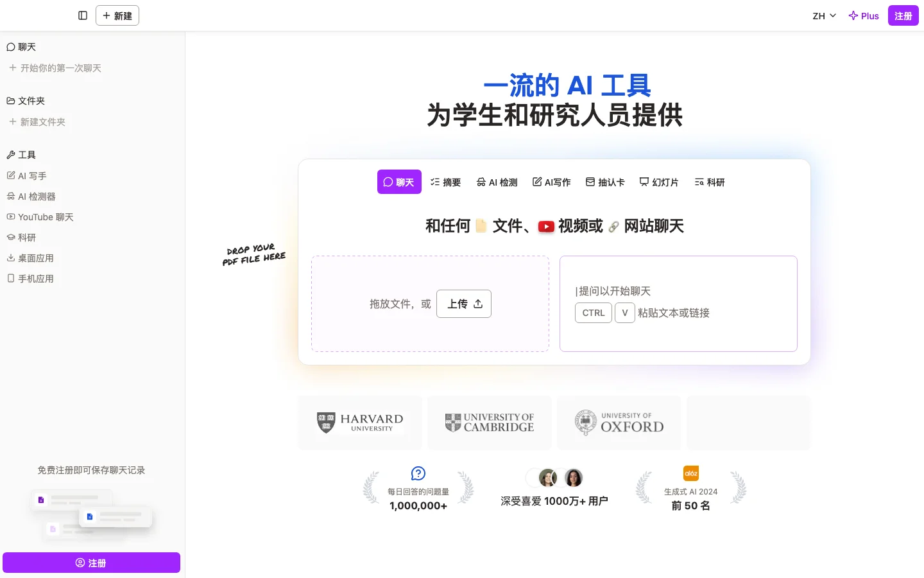Screen dimensions: 924x578
Task: Open the 文件夹 section in the sidebar
Action: 26,101
